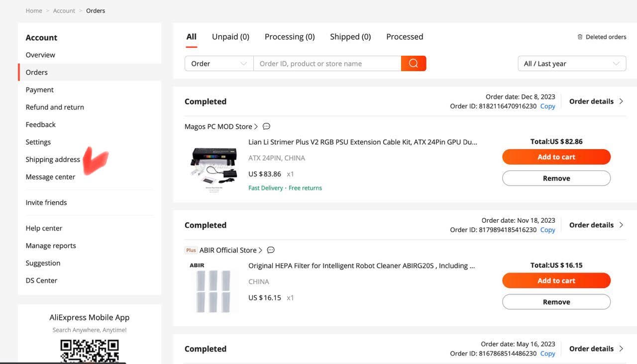Open the Order search type dropdown
This screenshot has height=364, width=637.
[219, 63]
